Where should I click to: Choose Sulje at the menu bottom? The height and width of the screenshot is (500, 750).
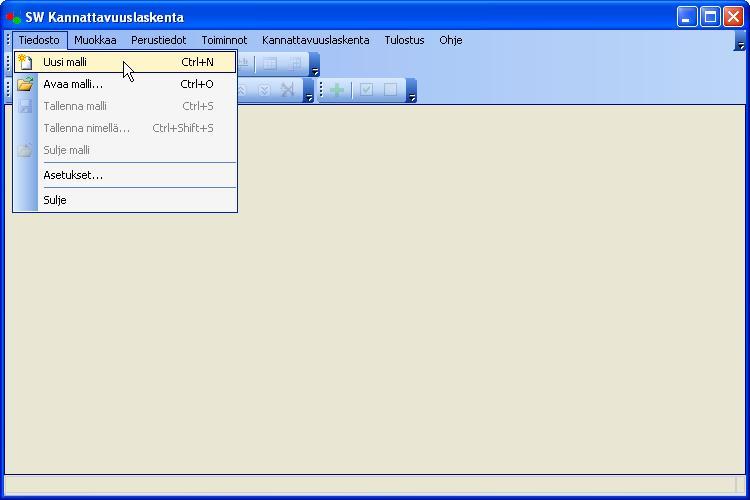[x=125, y=200]
